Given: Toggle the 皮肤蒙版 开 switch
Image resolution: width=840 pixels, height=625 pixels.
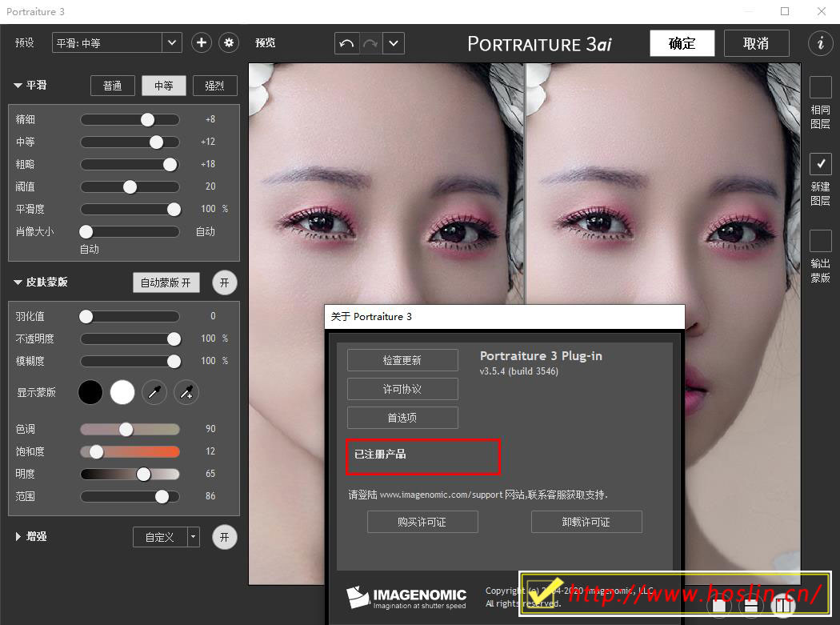Looking at the screenshot, I should (x=225, y=282).
